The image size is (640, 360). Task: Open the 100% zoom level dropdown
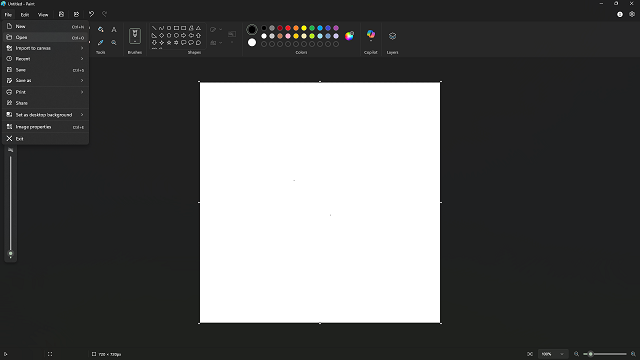click(553, 354)
